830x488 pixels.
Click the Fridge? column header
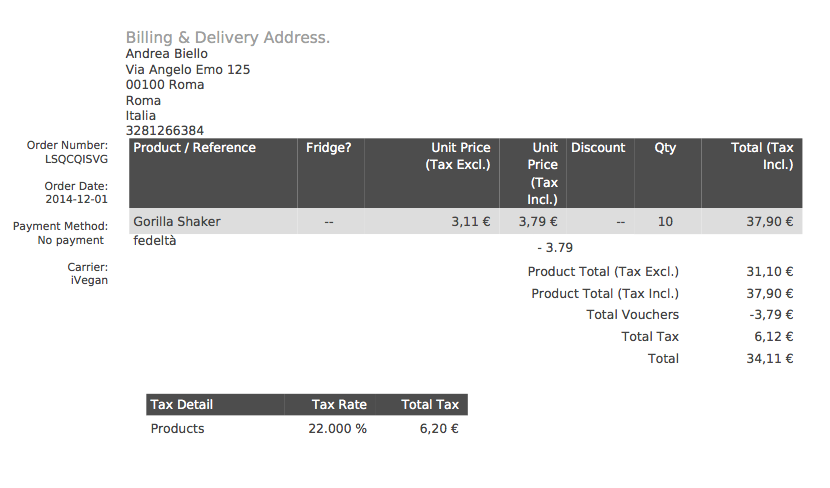(x=328, y=148)
